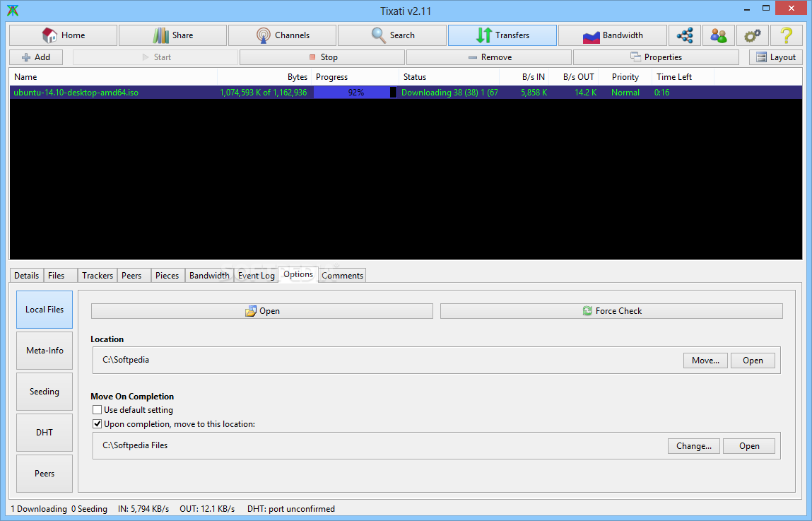812x521 pixels.
Task: Go to Channels section
Action: pos(282,35)
